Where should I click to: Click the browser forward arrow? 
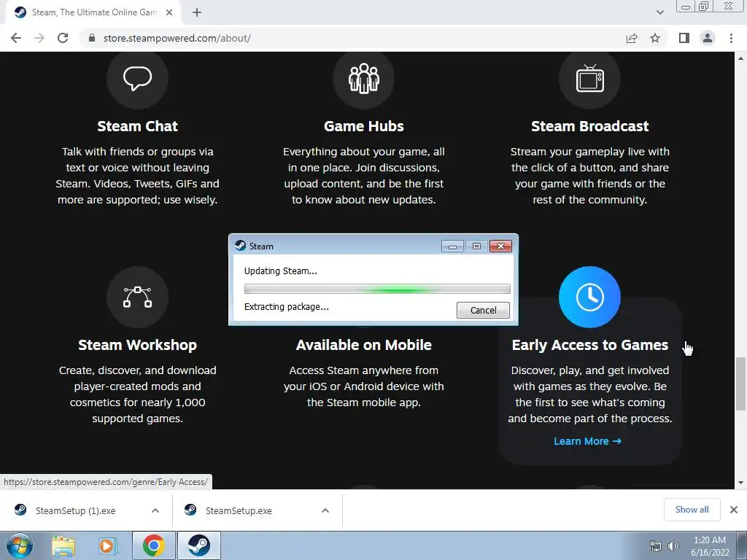(x=39, y=38)
